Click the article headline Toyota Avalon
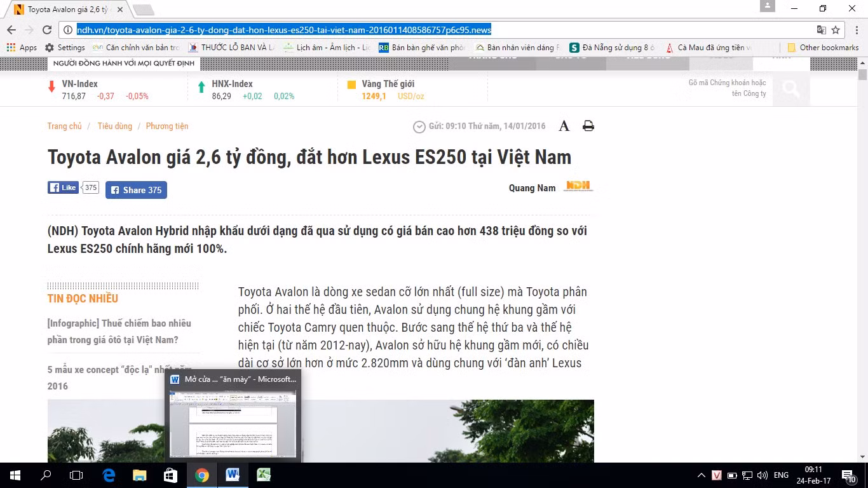 (309, 157)
